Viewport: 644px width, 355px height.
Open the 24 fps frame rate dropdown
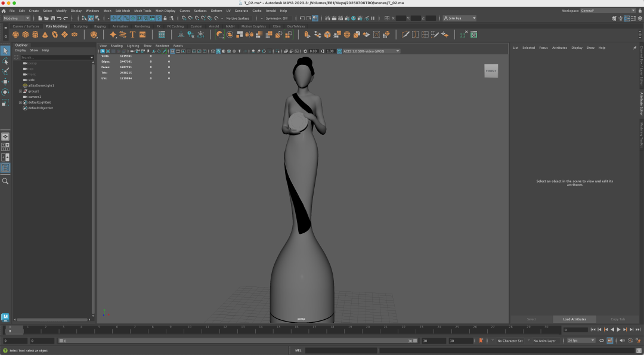coord(581,341)
